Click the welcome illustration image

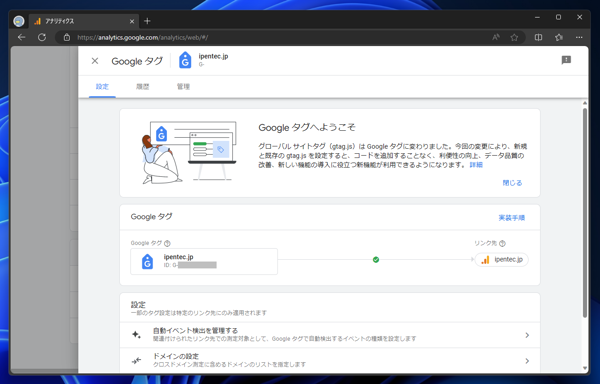(x=189, y=153)
